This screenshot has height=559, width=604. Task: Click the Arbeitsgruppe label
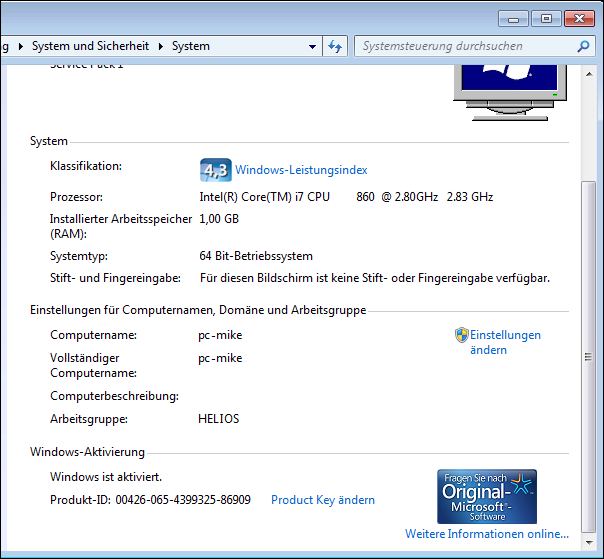[x=89, y=419]
